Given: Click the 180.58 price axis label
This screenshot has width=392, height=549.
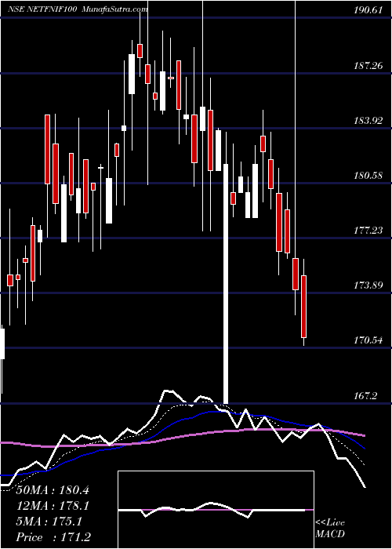Looking at the screenshot, I should pyautogui.click(x=368, y=176).
